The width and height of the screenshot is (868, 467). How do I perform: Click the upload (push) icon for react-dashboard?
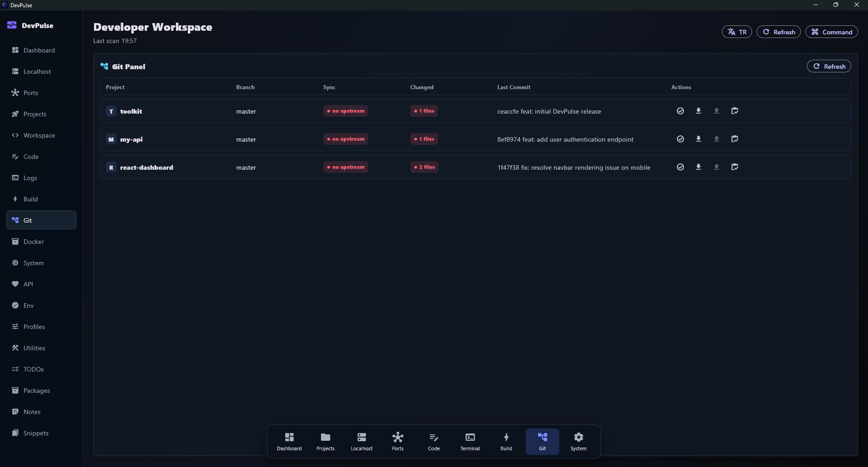[717, 167]
